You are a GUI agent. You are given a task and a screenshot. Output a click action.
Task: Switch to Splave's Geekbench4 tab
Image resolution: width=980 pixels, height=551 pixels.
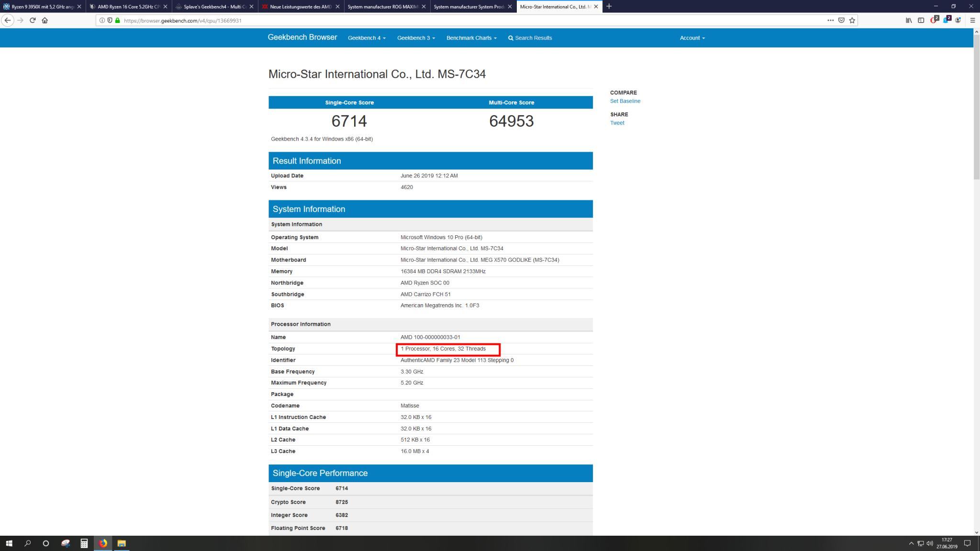[x=214, y=7]
